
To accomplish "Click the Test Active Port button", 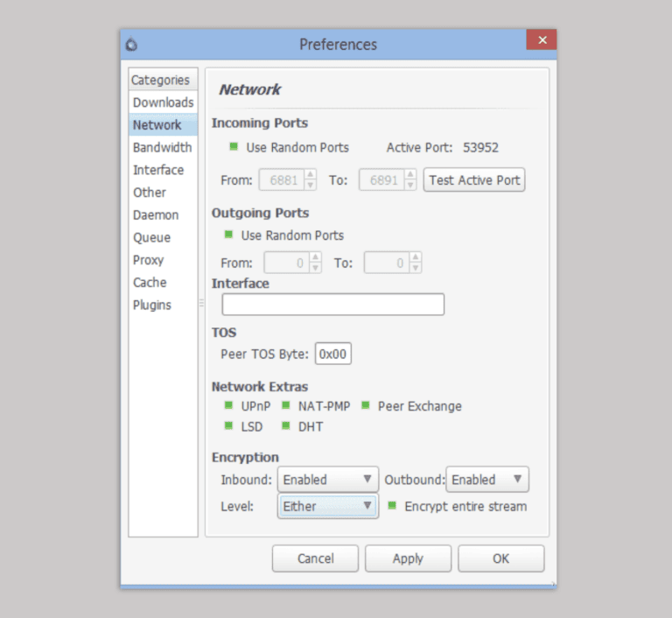I will [x=474, y=180].
